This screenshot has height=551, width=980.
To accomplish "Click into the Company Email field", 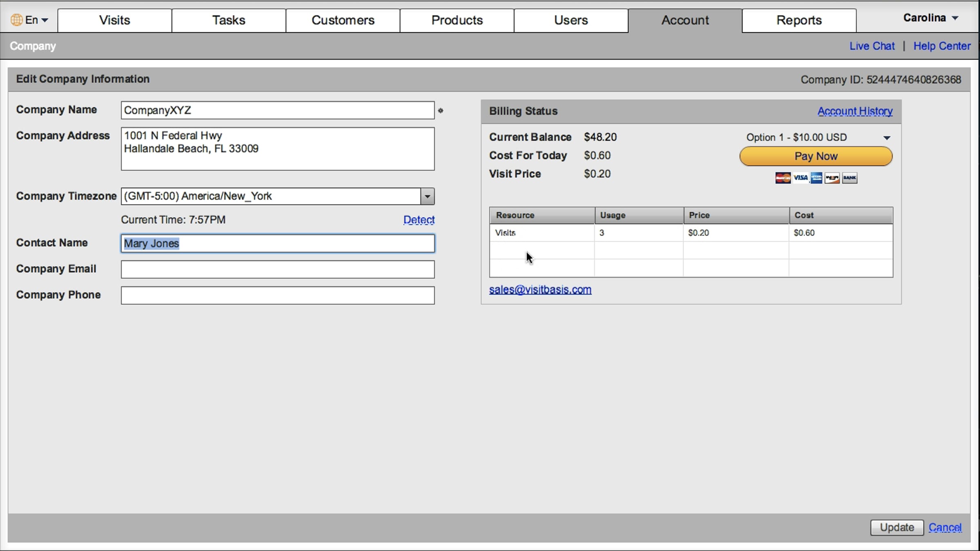I will (x=278, y=269).
